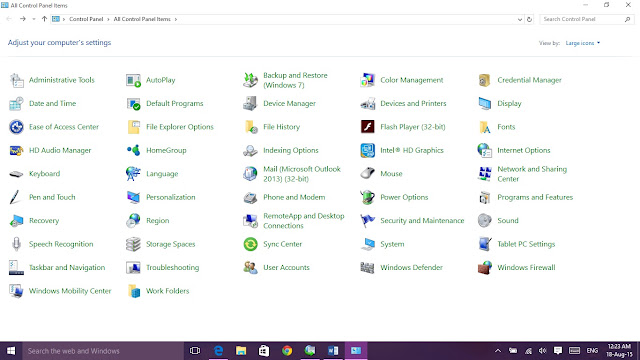The height and width of the screenshot is (360, 640).
Task: Open the Keyboard icon
Action: pyautogui.click(x=16, y=174)
